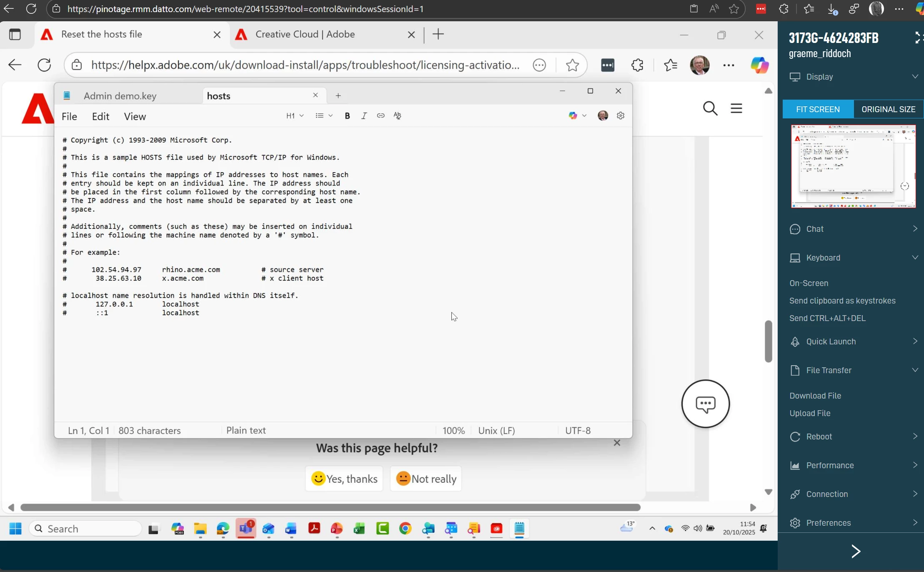
Task: Click the clear formatting icon in Notepad
Action: [x=397, y=116]
